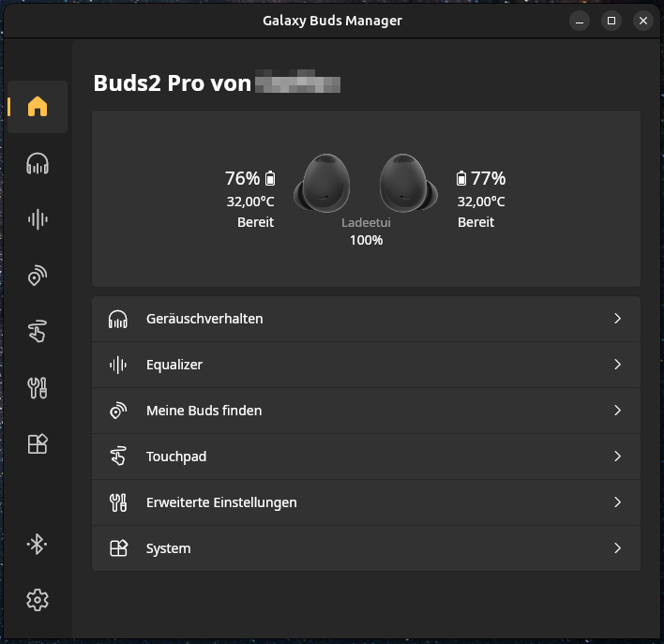Expand the Equalizer row chevron
664x644 pixels.
[617, 365]
